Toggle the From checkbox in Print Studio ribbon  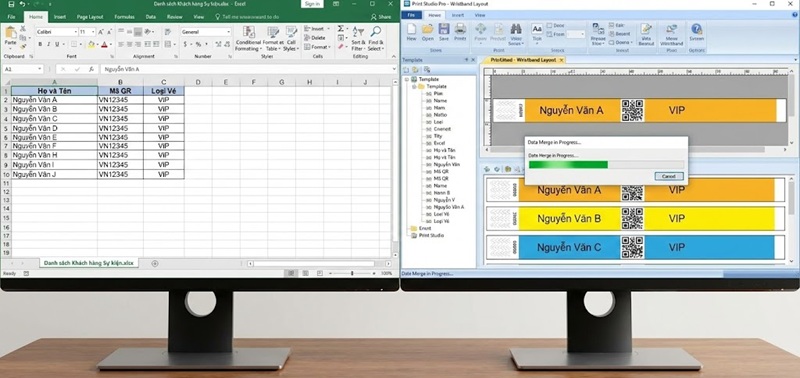point(549,34)
